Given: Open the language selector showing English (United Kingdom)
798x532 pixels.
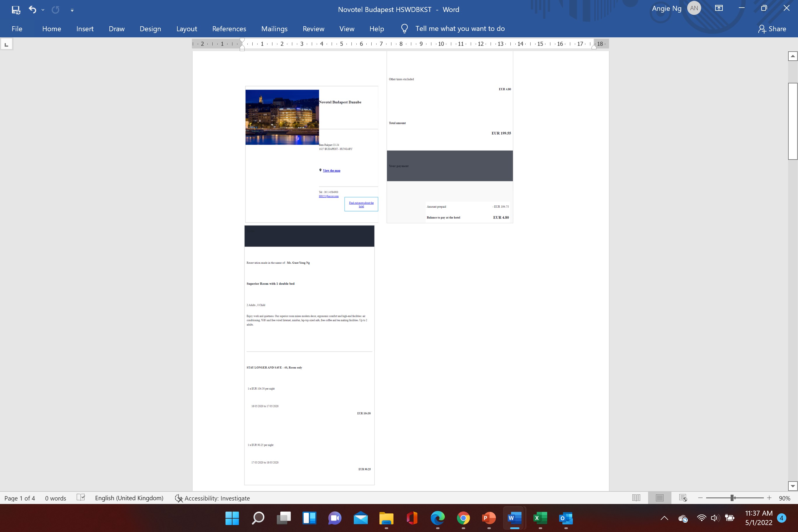Looking at the screenshot, I should click(x=129, y=498).
